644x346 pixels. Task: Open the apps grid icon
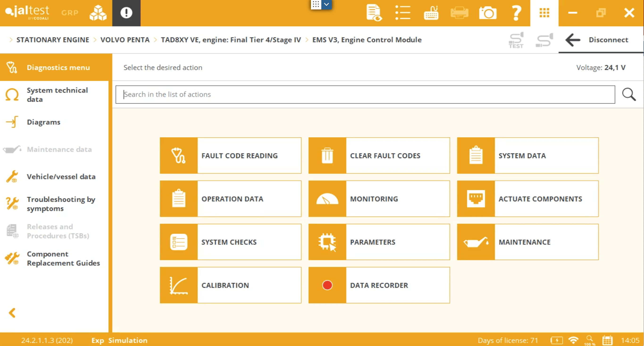pos(544,13)
